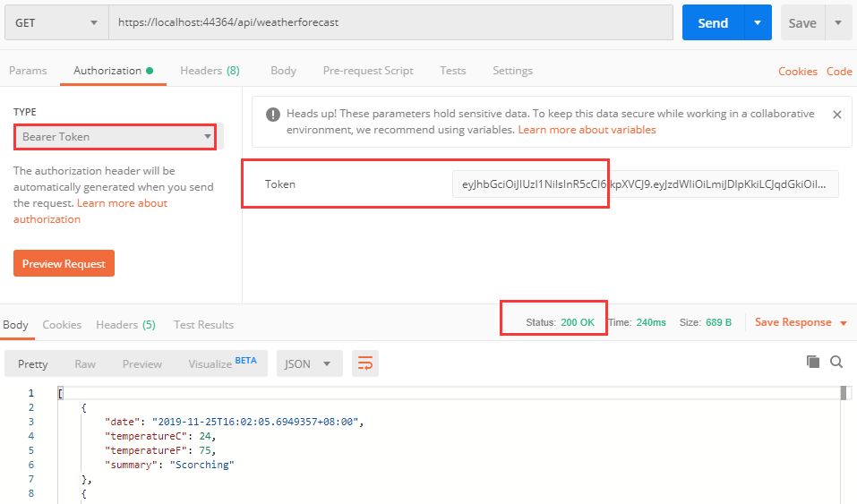The height and width of the screenshot is (504, 857).
Task: Click the Preview Request button
Action: pos(64,264)
